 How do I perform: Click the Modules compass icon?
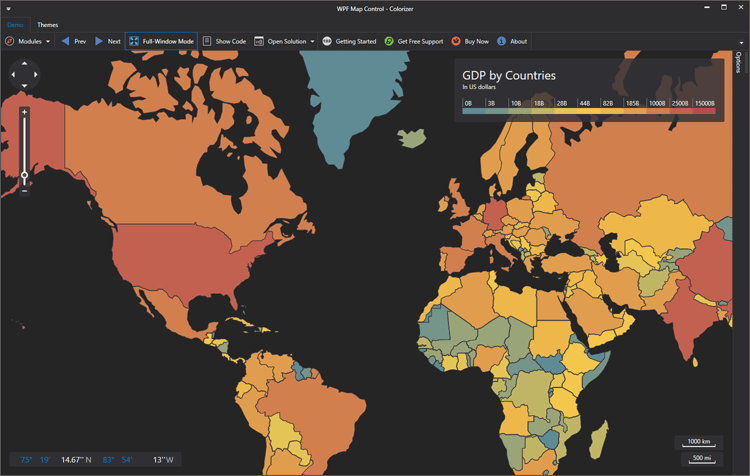tap(10, 41)
